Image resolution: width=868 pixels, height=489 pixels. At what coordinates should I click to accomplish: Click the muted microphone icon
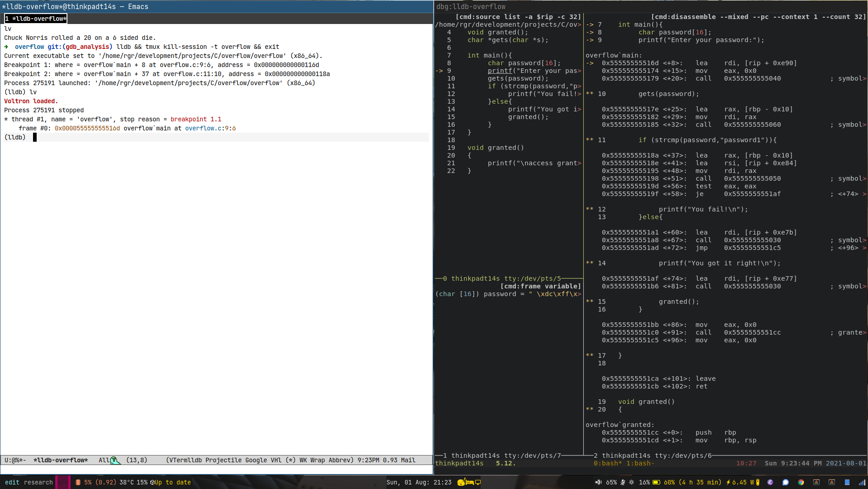(x=623, y=482)
